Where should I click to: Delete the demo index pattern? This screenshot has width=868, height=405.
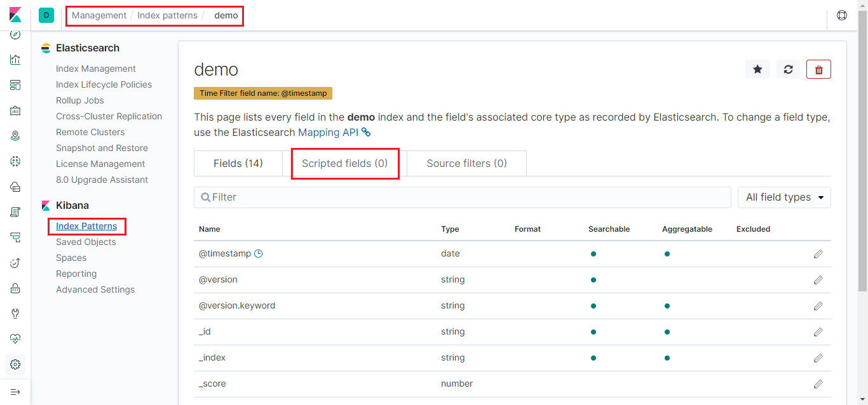818,70
